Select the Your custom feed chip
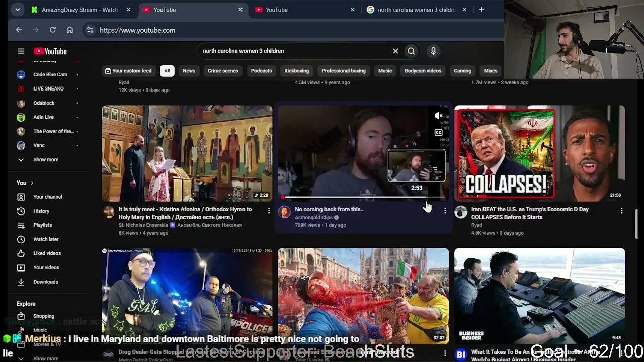The width and height of the screenshot is (644, 362). tap(128, 71)
